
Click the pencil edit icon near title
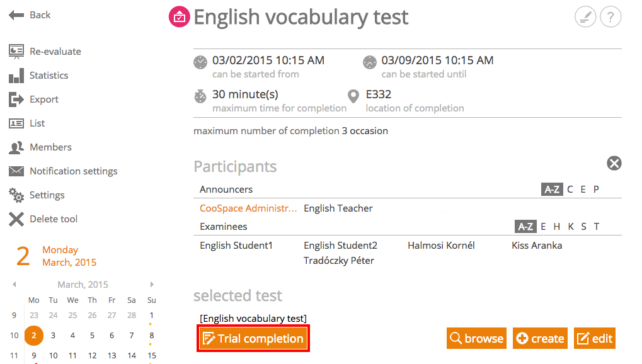pos(585,17)
